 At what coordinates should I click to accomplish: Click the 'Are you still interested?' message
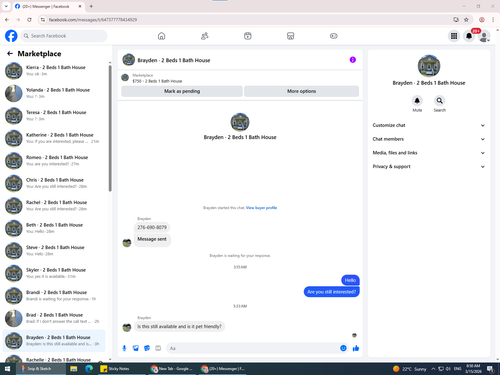[331, 292]
